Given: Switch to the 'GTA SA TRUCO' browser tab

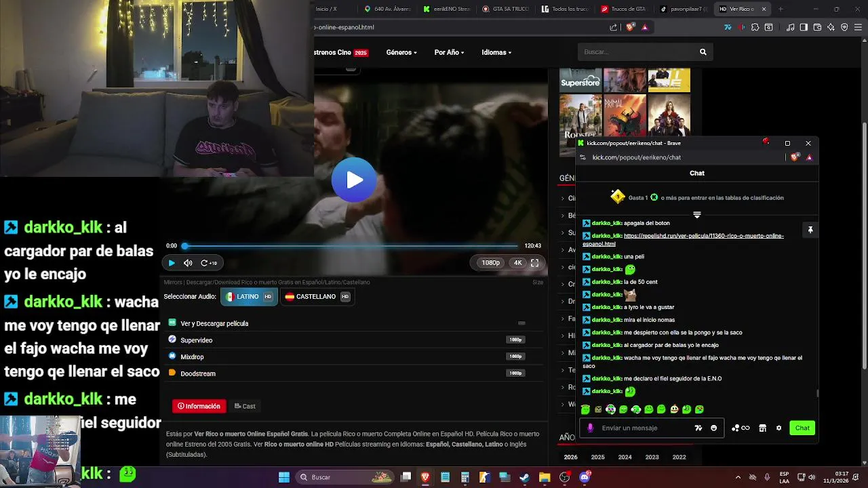Looking at the screenshot, I should point(506,9).
